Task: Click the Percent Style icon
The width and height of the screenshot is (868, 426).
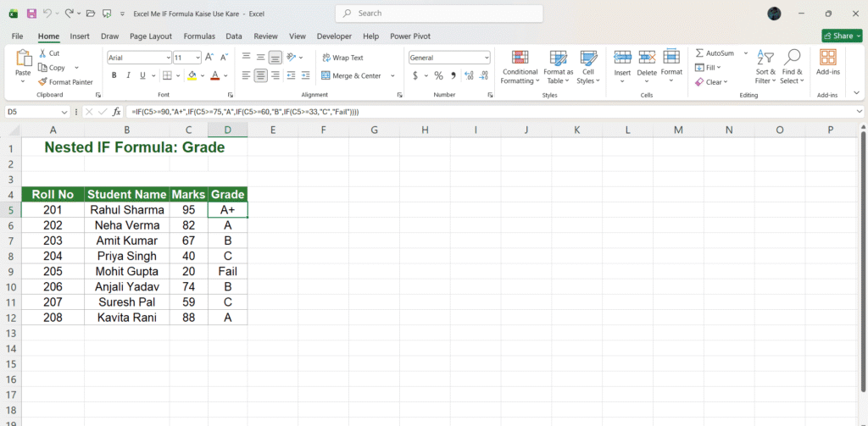Action: coord(438,75)
